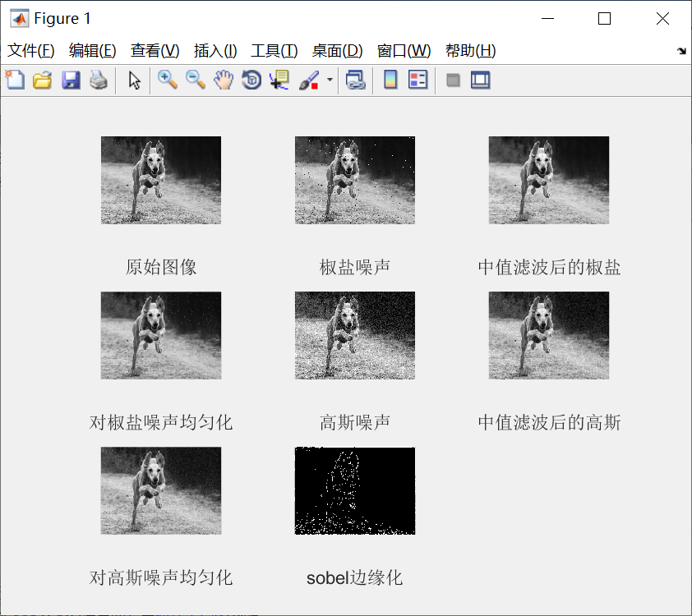Open a file with the folder icon
Viewport: 692px width, 616px height.
click(x=43, y=80)
